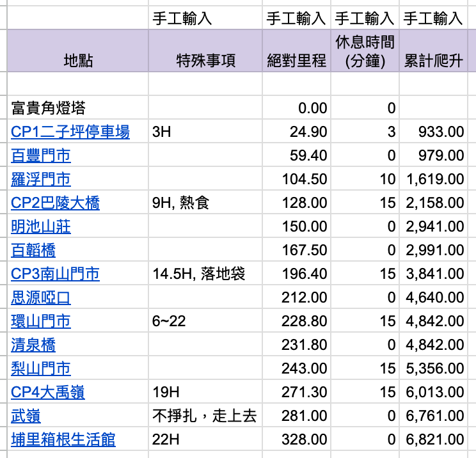Select the 231.80 distance cell

pos(297,344)
